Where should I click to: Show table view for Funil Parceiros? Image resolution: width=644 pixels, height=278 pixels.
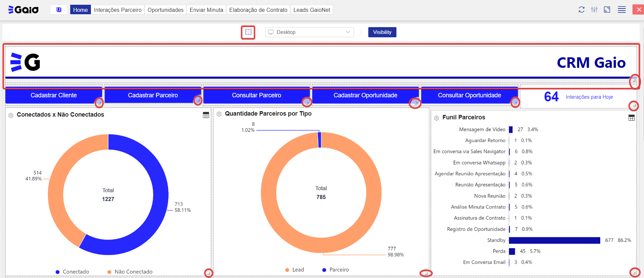tap(631, 118)
